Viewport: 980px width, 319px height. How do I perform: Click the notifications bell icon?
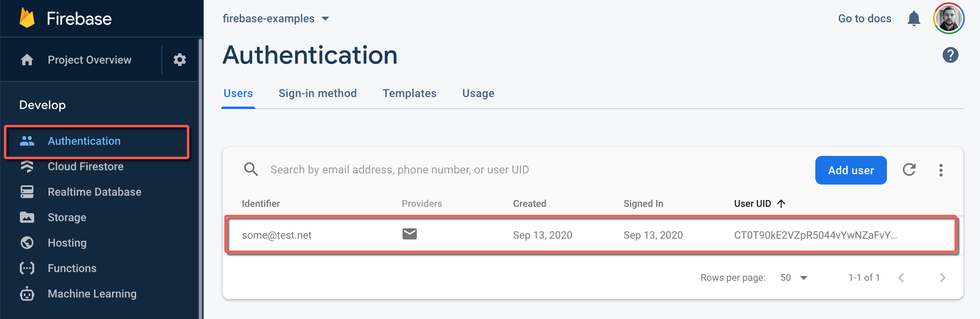click(914, 19)
